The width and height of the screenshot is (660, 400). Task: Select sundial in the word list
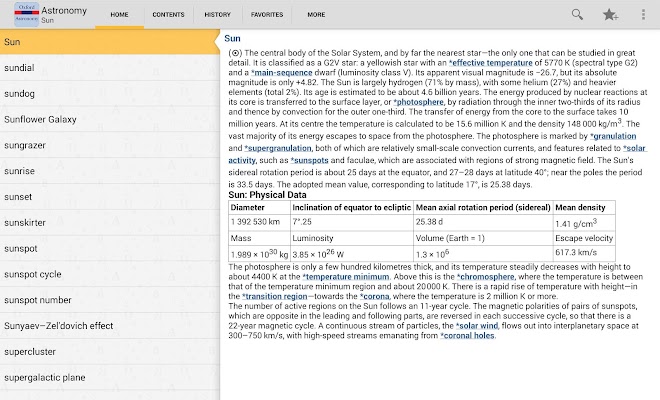pyautogui.click(x=109, y=68)
